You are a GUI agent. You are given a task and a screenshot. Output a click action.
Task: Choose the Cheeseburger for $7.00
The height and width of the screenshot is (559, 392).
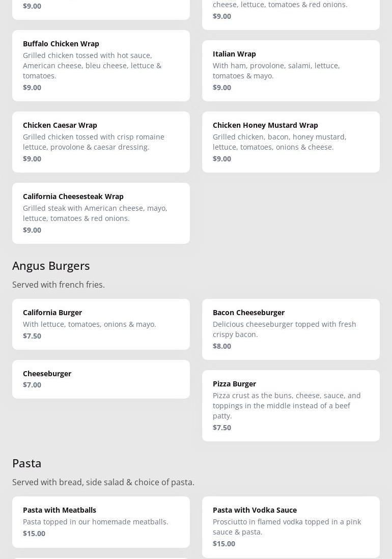[101, 379]
